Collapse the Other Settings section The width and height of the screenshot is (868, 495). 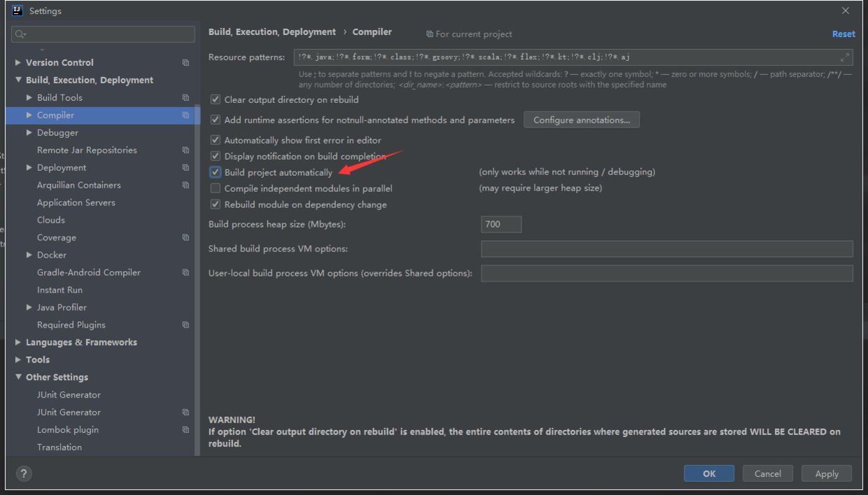pos(18,378)
